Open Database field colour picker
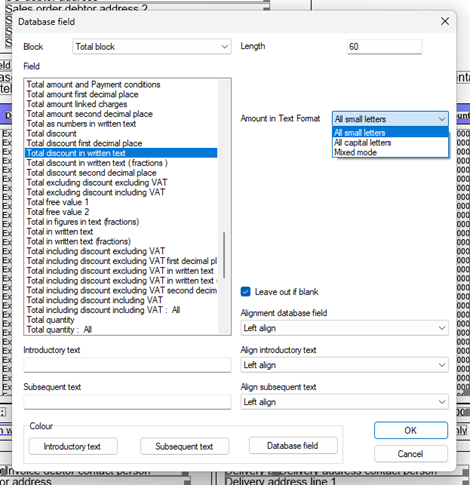Image resolution: width=470 pixels, height=485 pixels. point(293,446)
